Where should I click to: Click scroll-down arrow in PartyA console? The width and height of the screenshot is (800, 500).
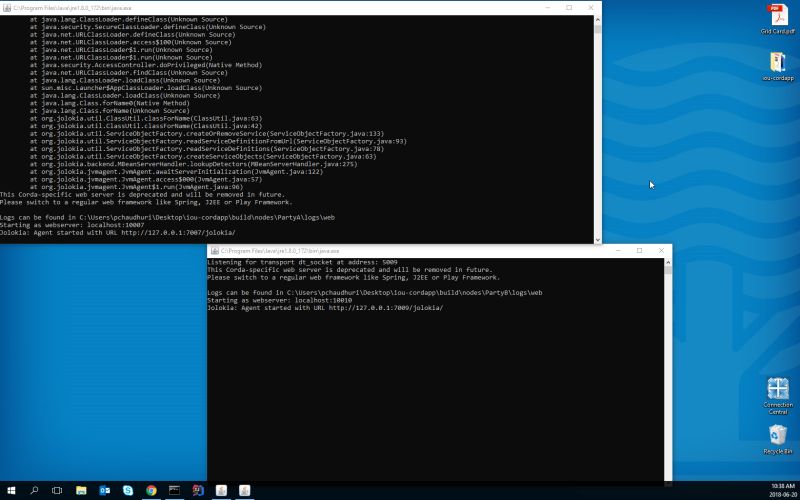pyautogui.click(x=597, y=239)
